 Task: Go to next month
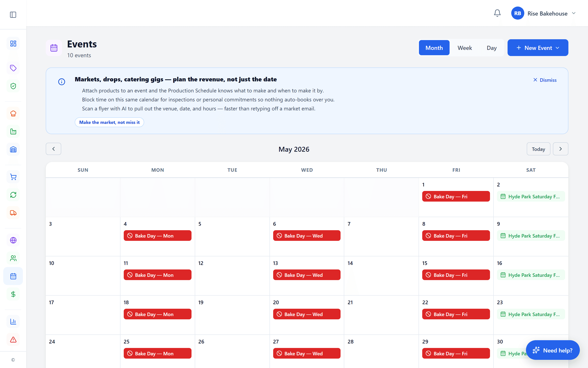(x=561, y=149)
